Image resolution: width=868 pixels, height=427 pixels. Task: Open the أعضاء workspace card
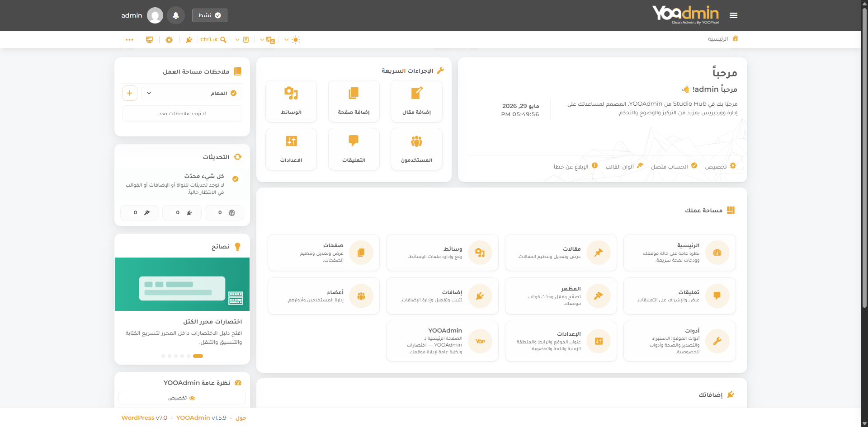(x=324, y=296)
